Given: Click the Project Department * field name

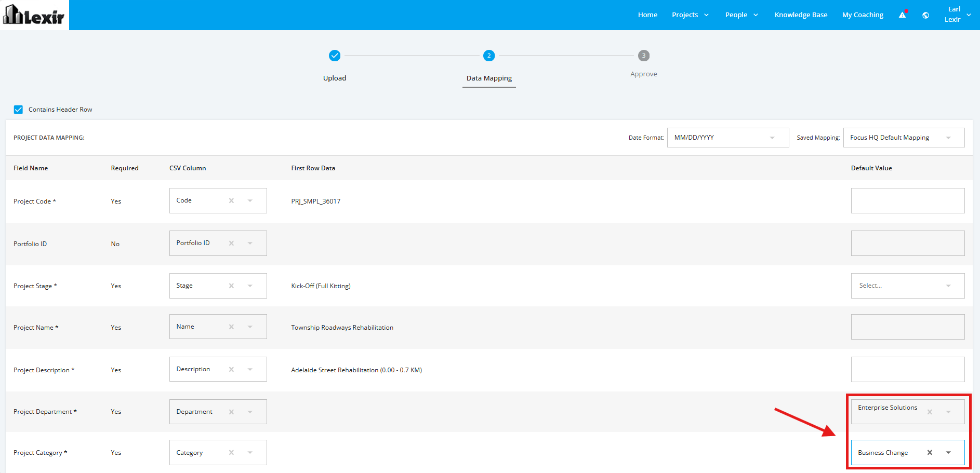Looking at the screenshot, I should click(45, 411).
